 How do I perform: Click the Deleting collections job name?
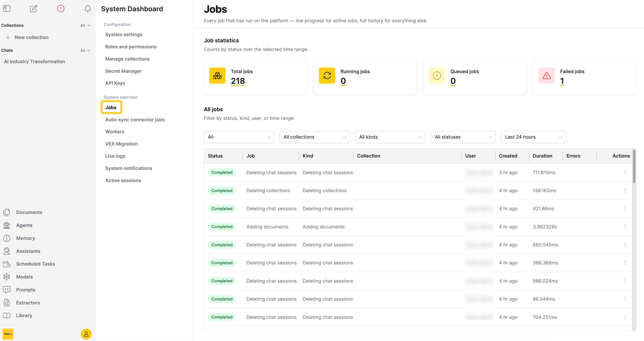(x=268, y=191)
